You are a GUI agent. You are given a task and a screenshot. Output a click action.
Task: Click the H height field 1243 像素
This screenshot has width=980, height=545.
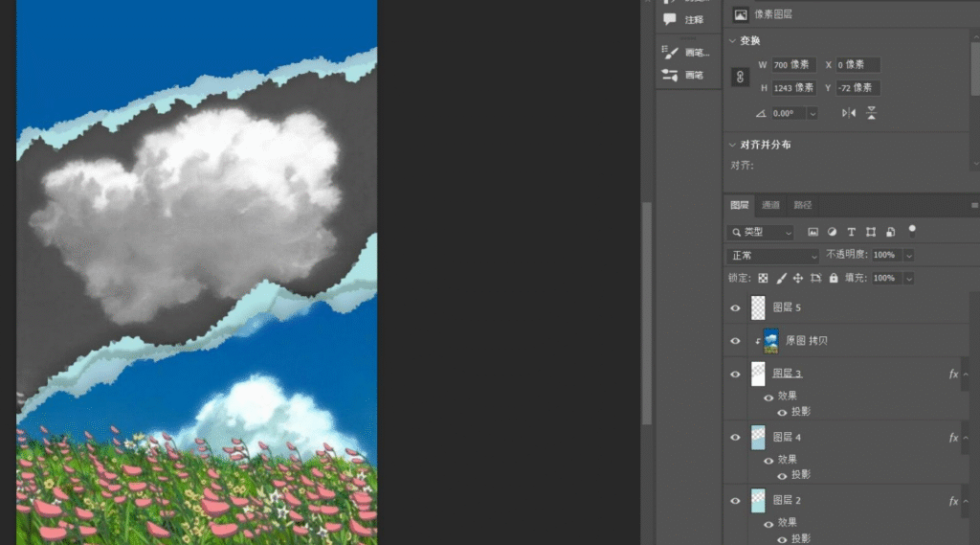click(793, 87)
